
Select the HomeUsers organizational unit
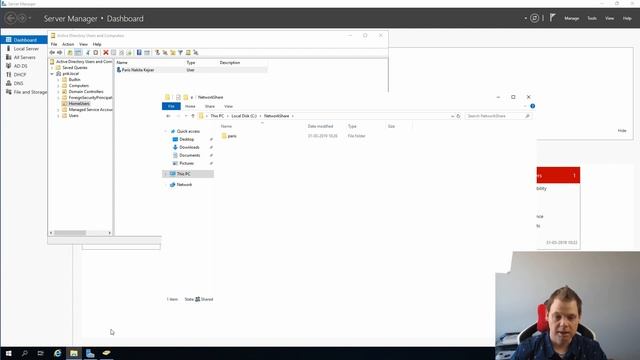[x=79, y=104]
